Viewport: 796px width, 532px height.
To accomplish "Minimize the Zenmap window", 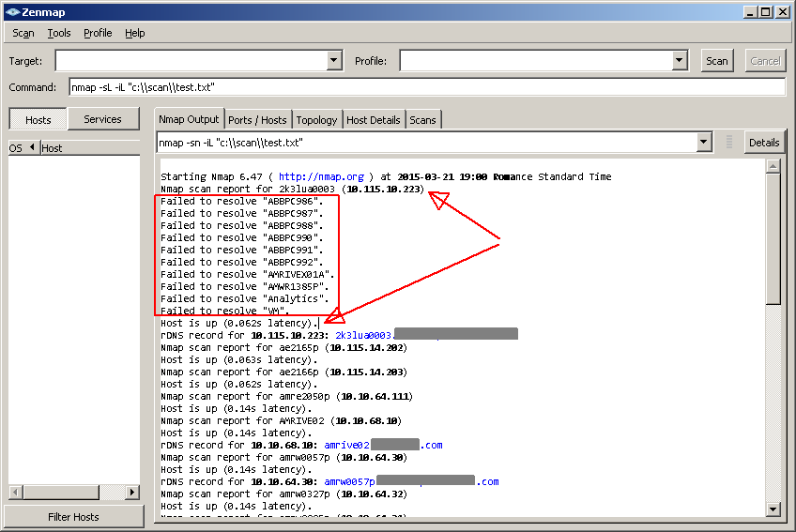I will tap(750, 12).
